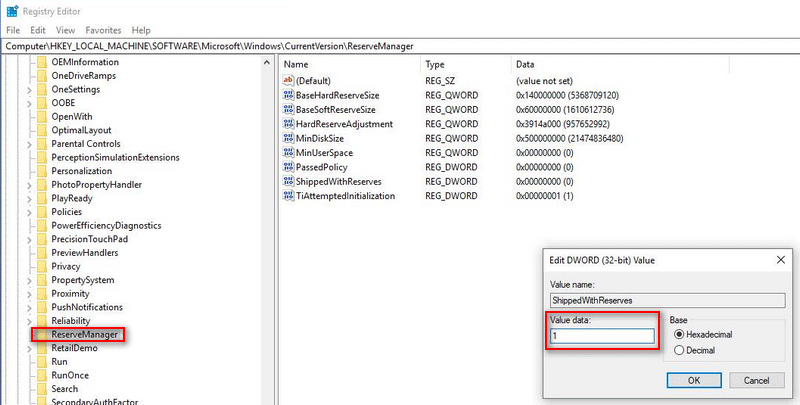Expand the OOBE tree node

(x=30, y=103)
